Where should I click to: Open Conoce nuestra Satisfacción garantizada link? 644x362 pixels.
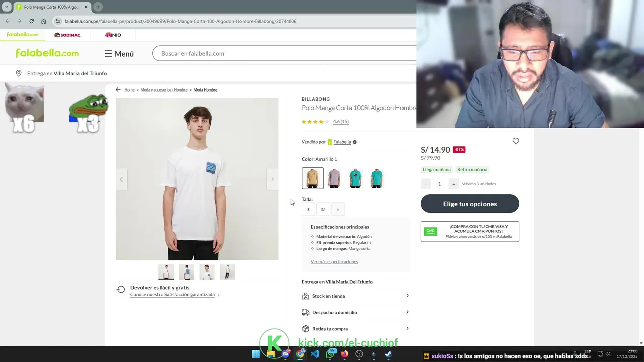click(173, 295)
